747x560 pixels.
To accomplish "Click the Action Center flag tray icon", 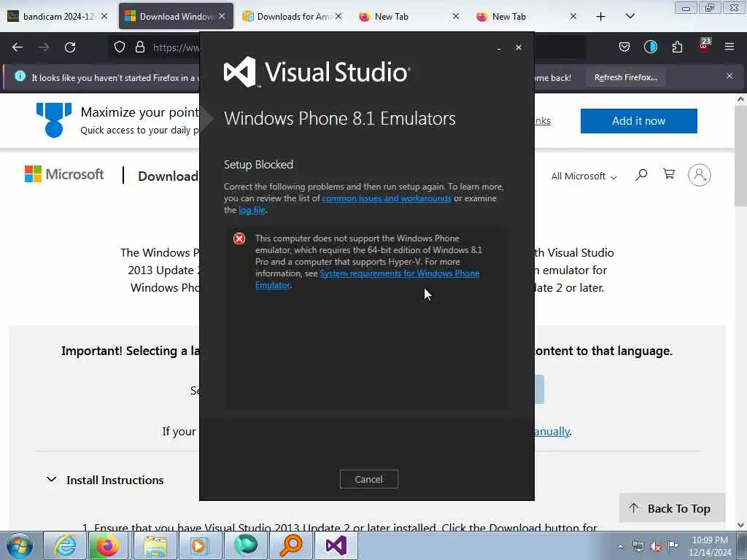I will coord(673,545).
